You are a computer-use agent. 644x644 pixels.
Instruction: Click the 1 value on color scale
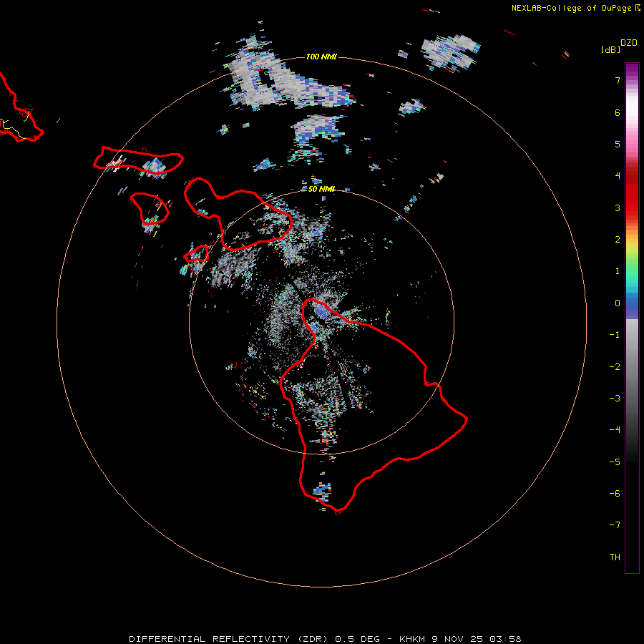point(618,271)
